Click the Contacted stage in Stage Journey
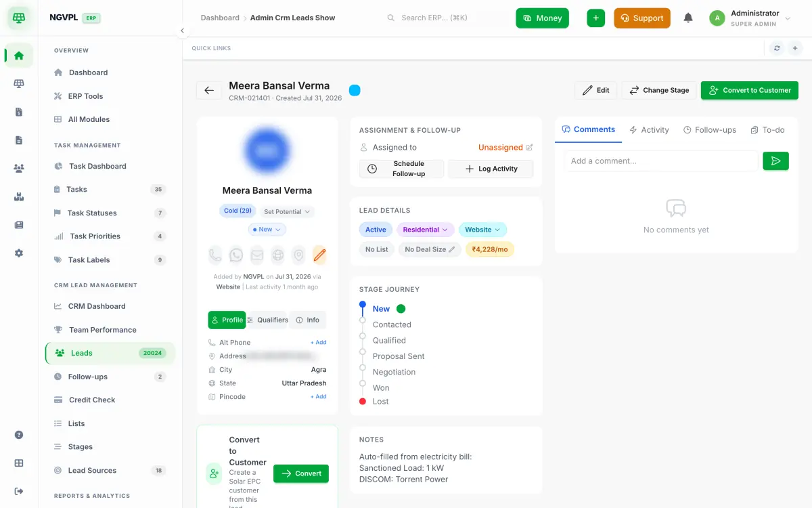The image size is (812, 508). [392, 325]
